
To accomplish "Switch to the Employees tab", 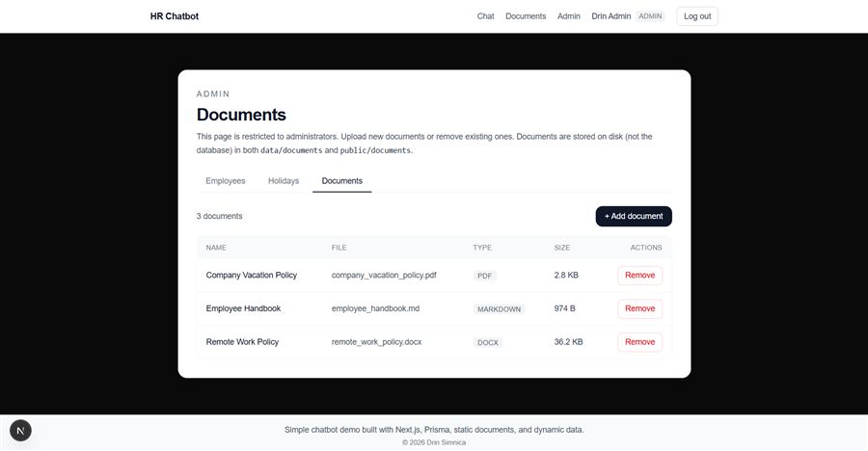I will pos(226,181).
